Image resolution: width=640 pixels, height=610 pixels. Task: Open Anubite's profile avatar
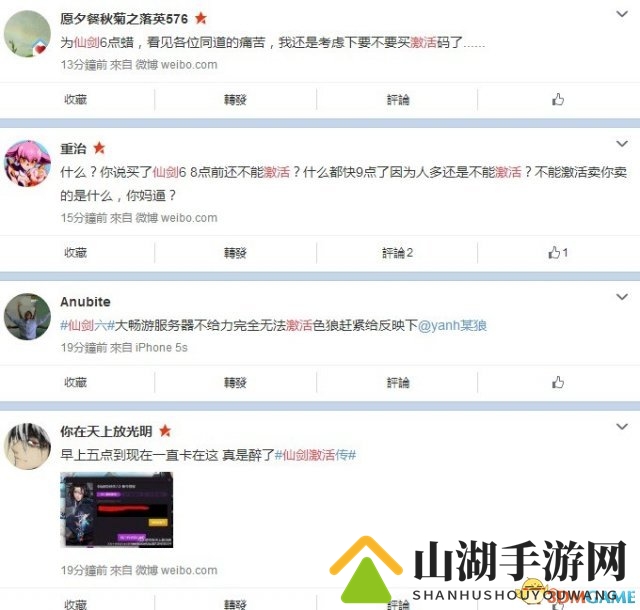tap(27, 316)
